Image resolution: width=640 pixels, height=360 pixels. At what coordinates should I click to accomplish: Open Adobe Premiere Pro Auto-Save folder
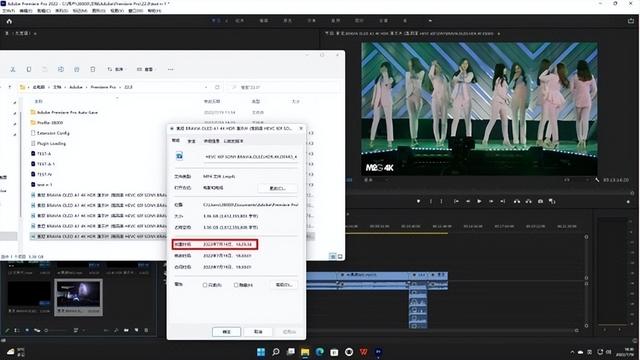pyautogui.click(x=67, y=112)
